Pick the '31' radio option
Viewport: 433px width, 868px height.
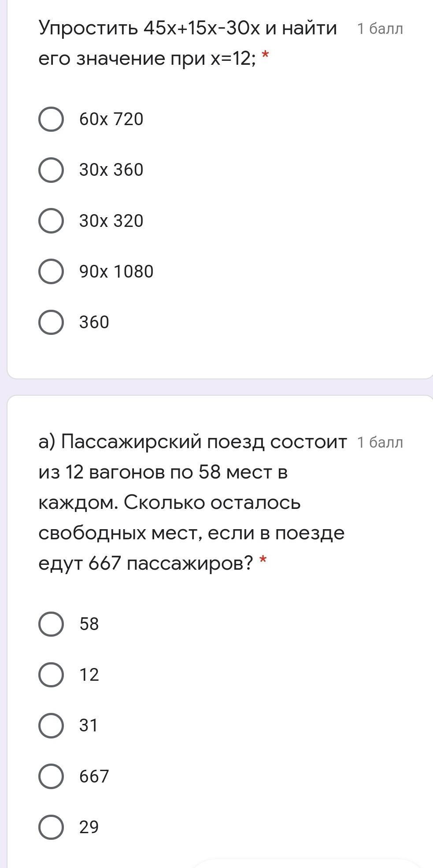pyautogui.click(x=51, y=725)
